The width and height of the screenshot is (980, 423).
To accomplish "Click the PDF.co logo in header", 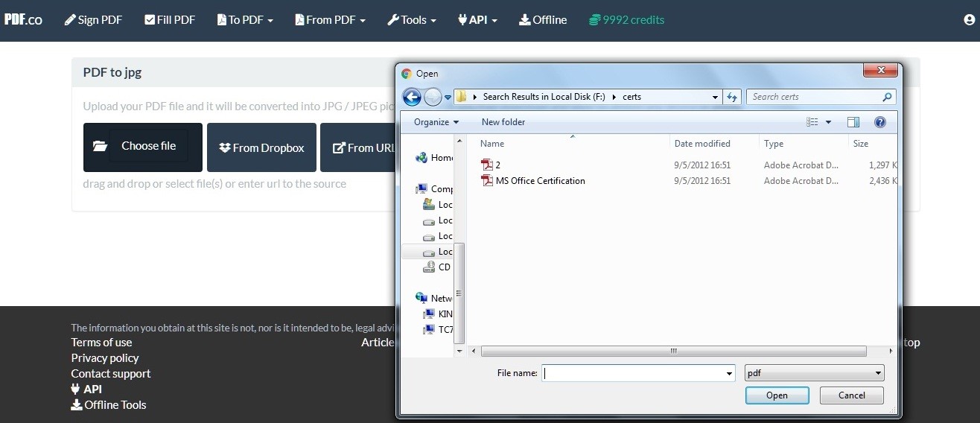I will [x=23, y=19].
